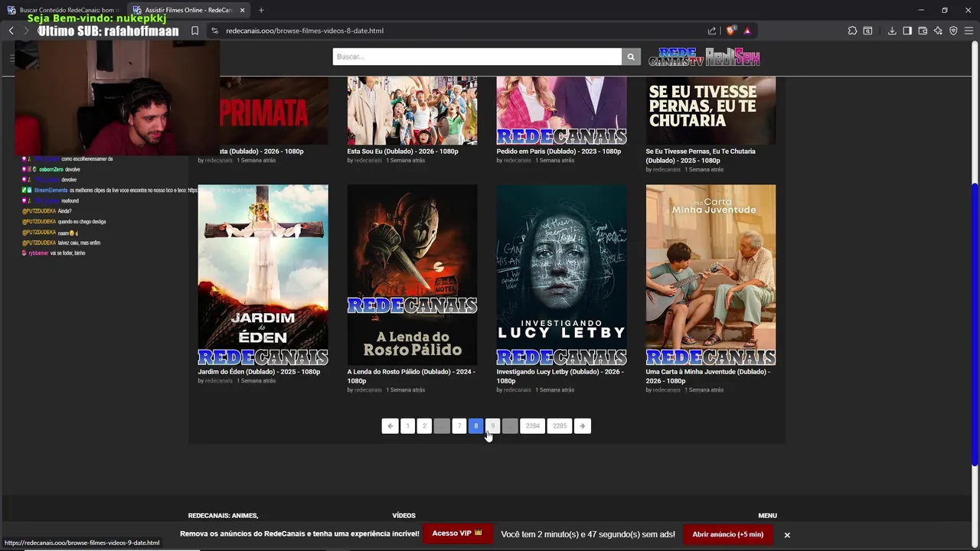The height and width of the screenshot is (551, 980).
Task: Close the ad banner with the X icon
Action: pyautogui.click(x=786, y=535)
